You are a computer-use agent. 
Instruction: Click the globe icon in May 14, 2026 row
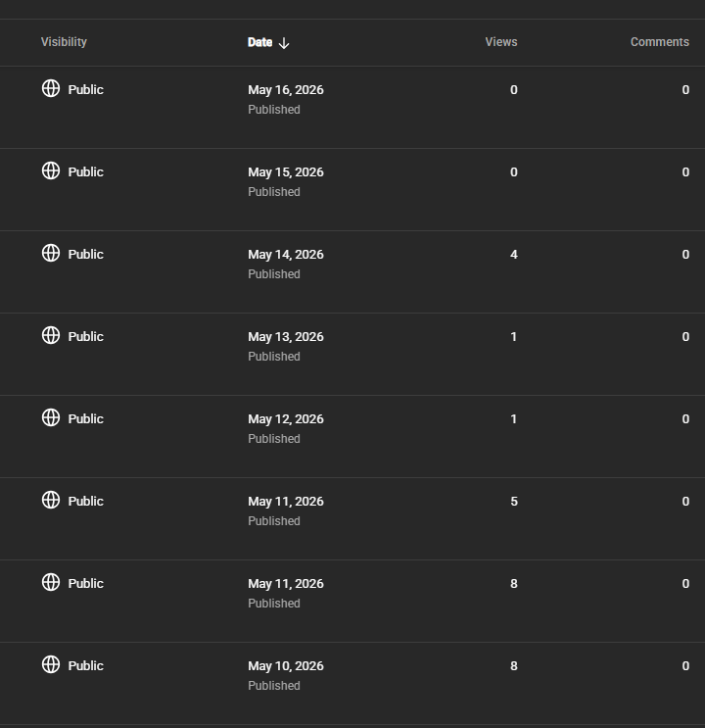pyautogui.click(x=51, y=253)
